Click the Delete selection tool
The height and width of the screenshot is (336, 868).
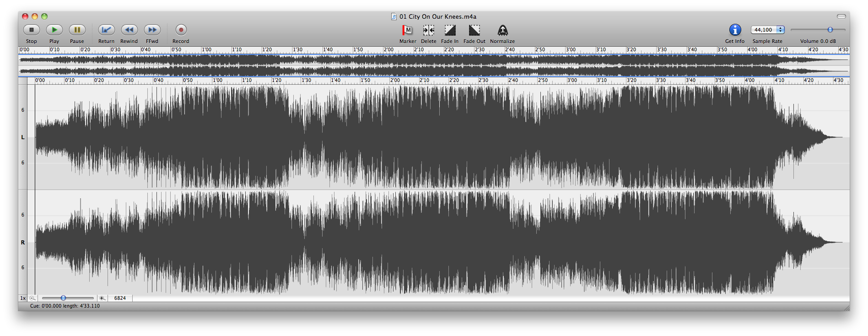(x=429, y=30)
